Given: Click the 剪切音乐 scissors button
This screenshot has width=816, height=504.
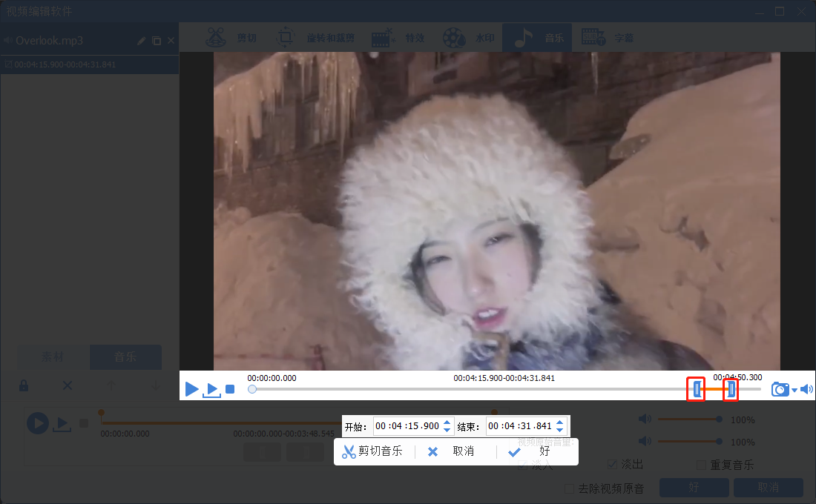Looking at the screenshot, I should pos(372,451).
